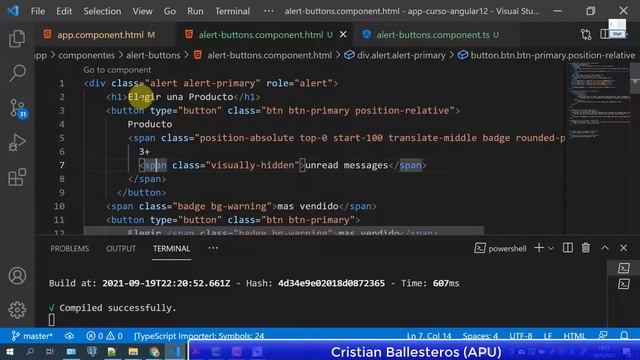Select the TERMINAL panel tab
The width and height of the screenshot is (640, 360).
coord(171,249)
